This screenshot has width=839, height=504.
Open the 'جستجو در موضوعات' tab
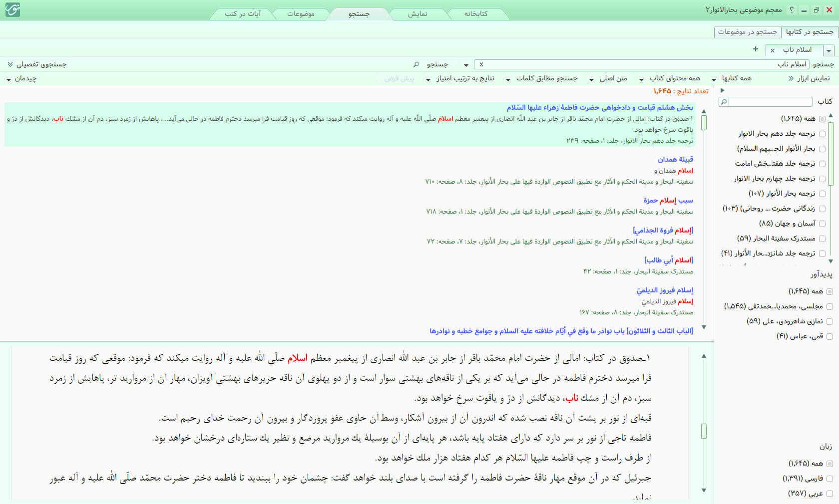[747, 32]
